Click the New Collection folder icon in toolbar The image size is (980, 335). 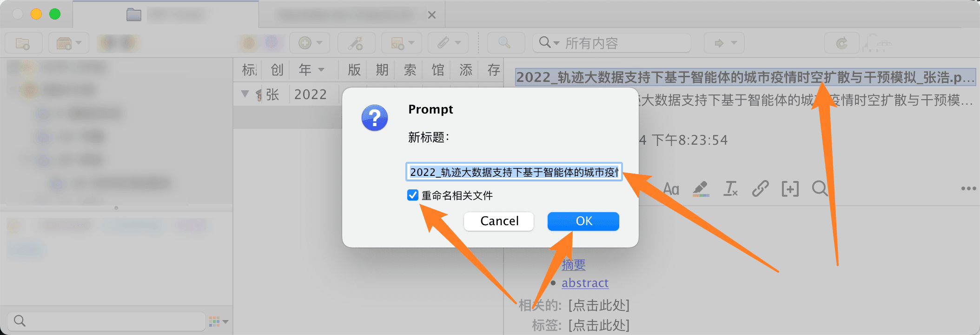23,43
